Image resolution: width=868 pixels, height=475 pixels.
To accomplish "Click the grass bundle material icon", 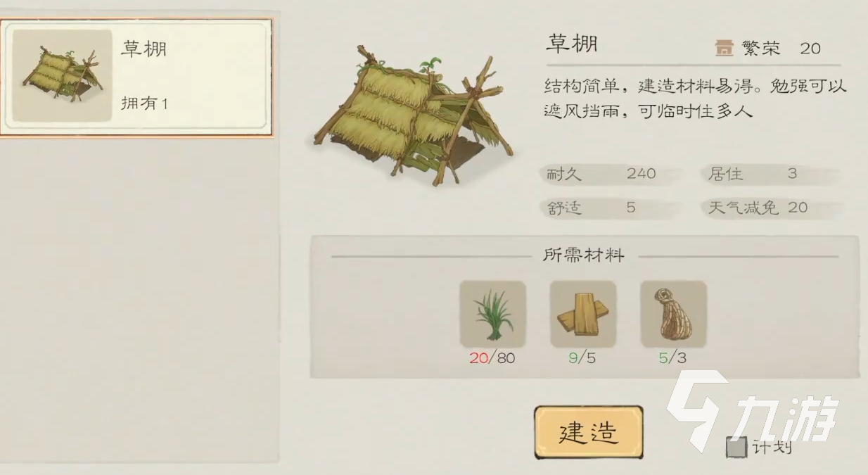I will tap(492, 314).
